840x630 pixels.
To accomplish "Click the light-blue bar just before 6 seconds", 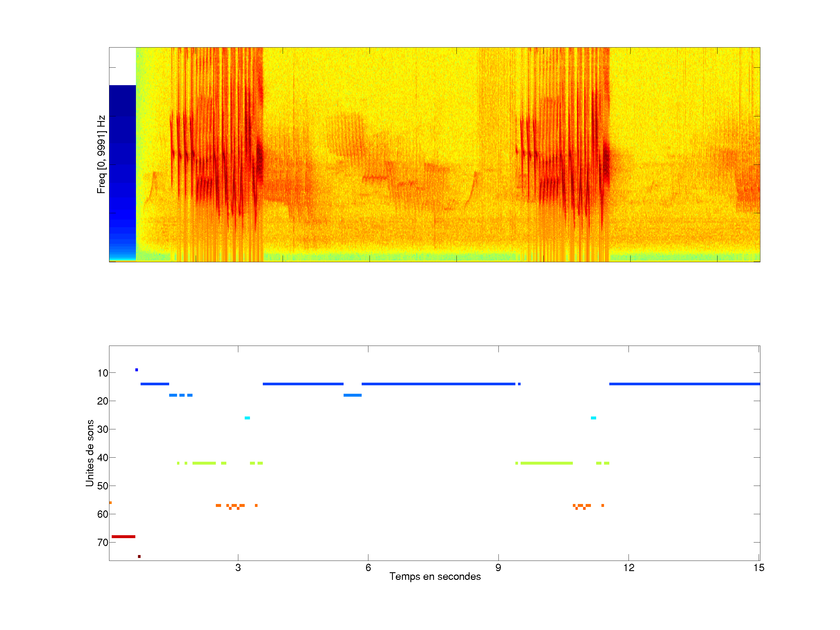I will tap(352, 395).
